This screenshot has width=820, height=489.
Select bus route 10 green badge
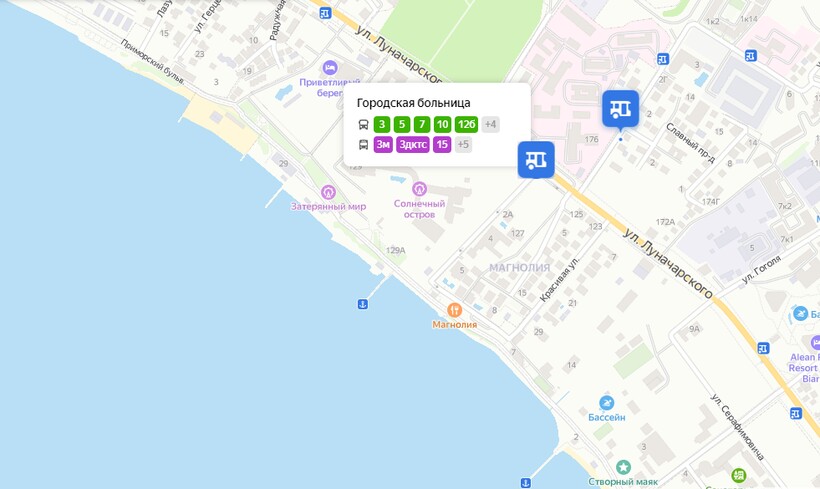[x=442, y=124]
